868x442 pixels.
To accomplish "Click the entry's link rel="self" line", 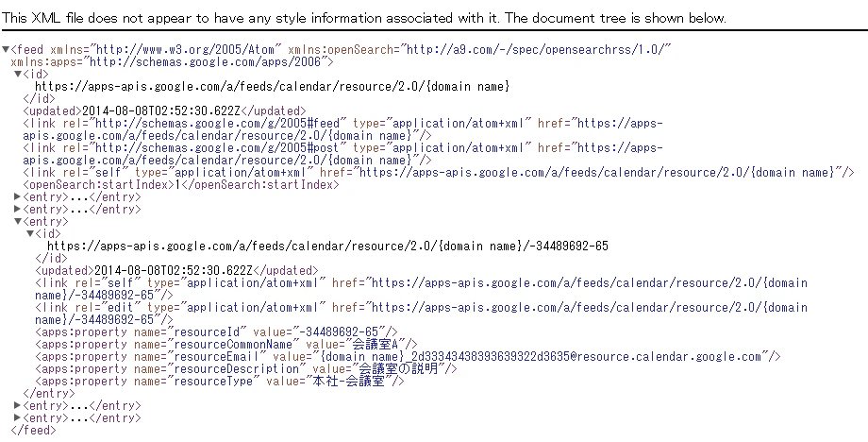I will pyautogui.click(x=422, y=289).
